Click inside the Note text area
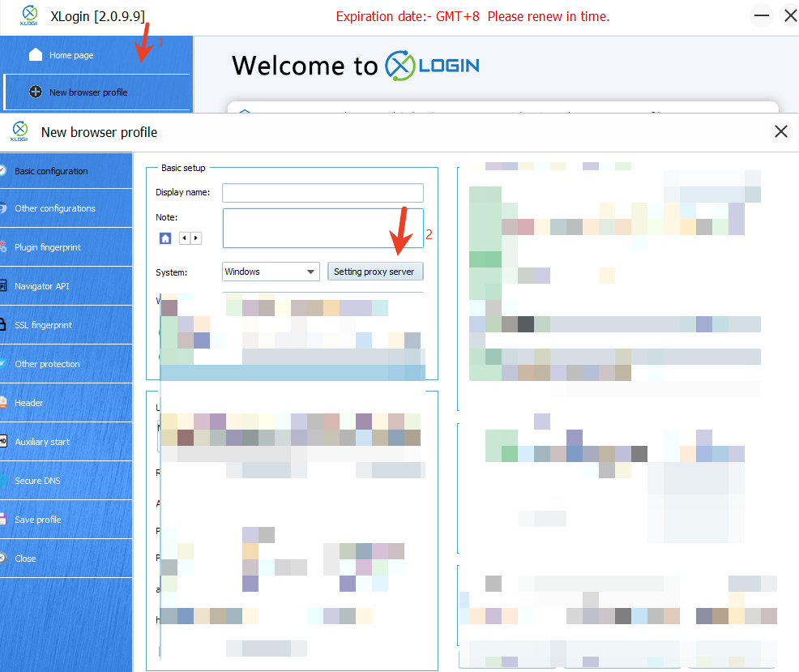 pyautogui.click(x=323, y=228)
